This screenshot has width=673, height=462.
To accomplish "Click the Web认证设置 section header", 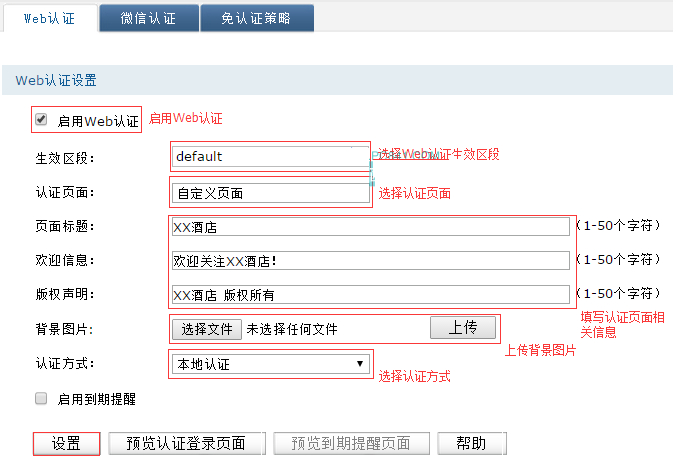I will click(56, 80).
